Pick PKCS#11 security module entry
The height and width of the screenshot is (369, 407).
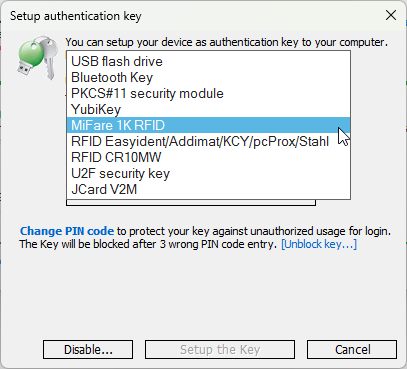coord(208,93)
